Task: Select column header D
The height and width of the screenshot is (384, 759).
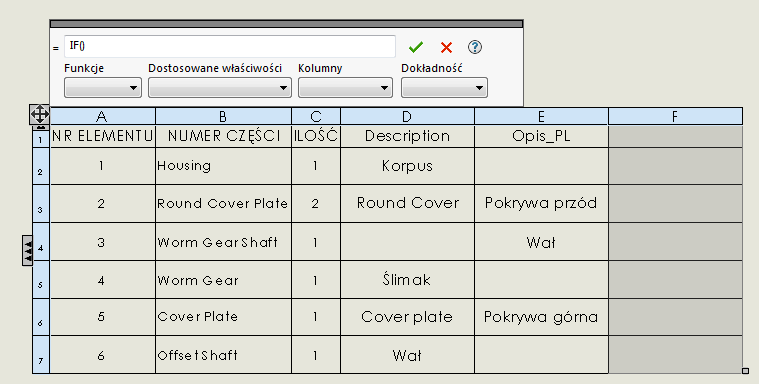Action: coord(407,116)
